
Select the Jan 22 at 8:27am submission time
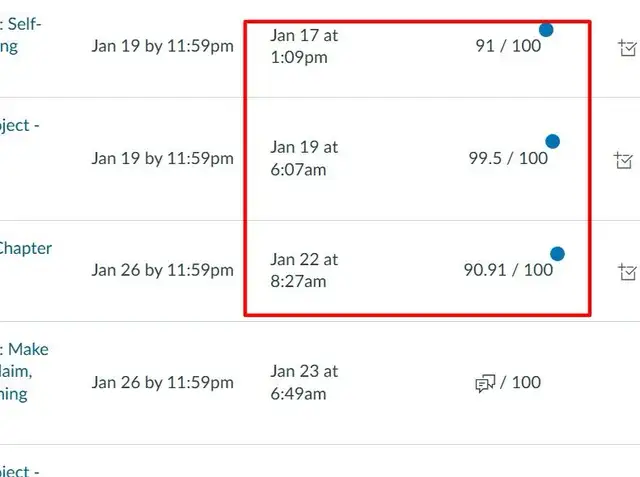(304, 270)
